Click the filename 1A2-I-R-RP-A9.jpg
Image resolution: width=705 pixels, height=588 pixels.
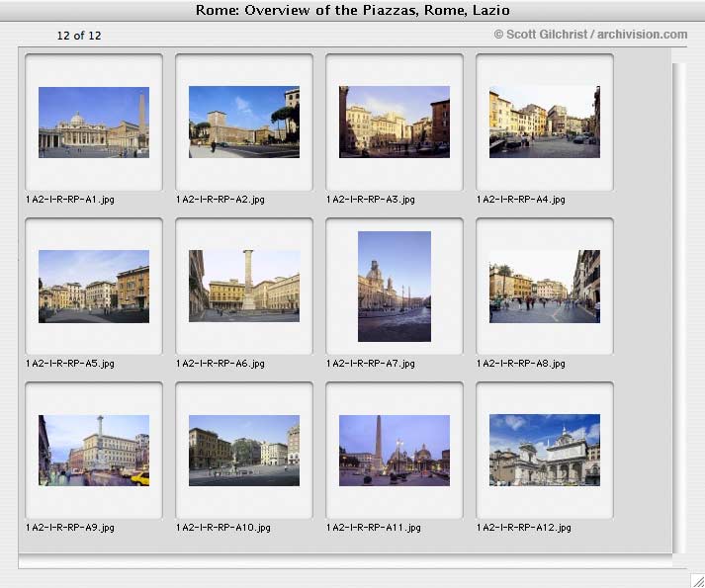70,528
